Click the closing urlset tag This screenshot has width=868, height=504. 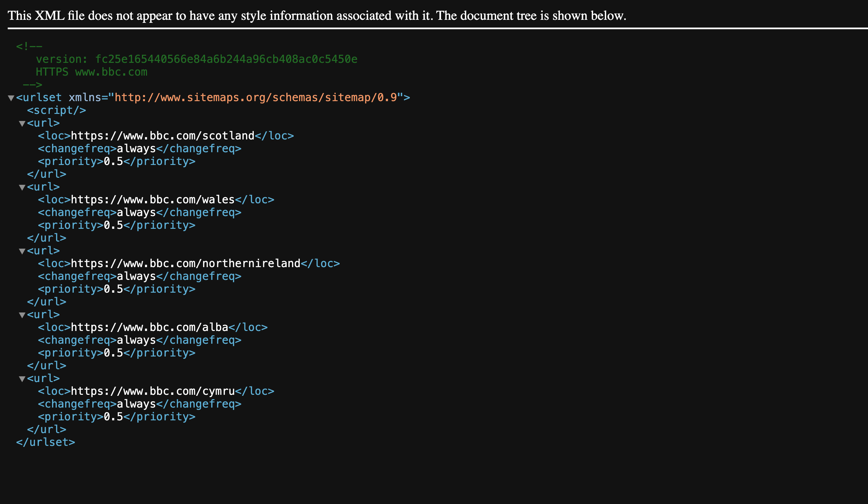pos(45,442)
